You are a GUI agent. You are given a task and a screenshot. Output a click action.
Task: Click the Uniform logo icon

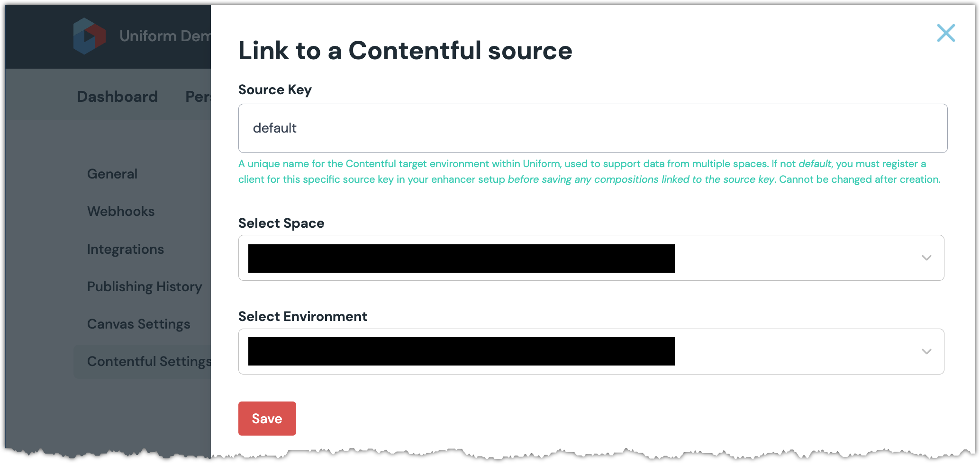click(x=89, y=36)
